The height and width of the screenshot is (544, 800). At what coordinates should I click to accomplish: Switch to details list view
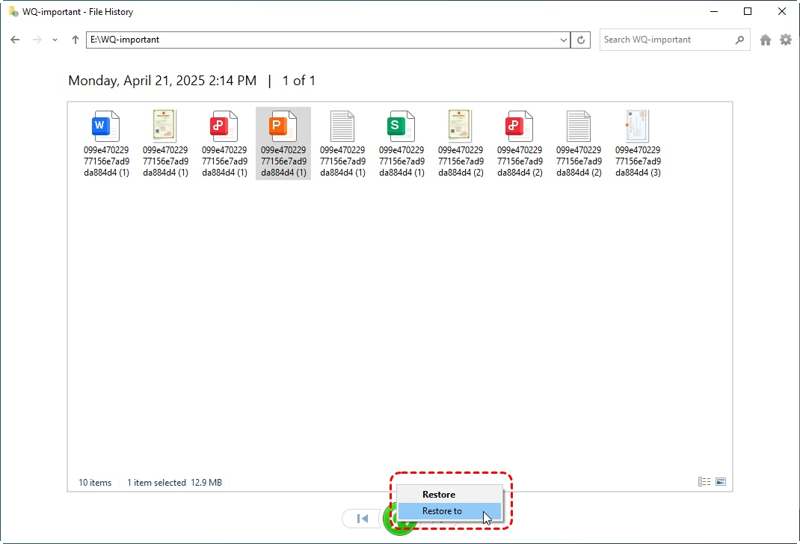[x=704, y=482]
